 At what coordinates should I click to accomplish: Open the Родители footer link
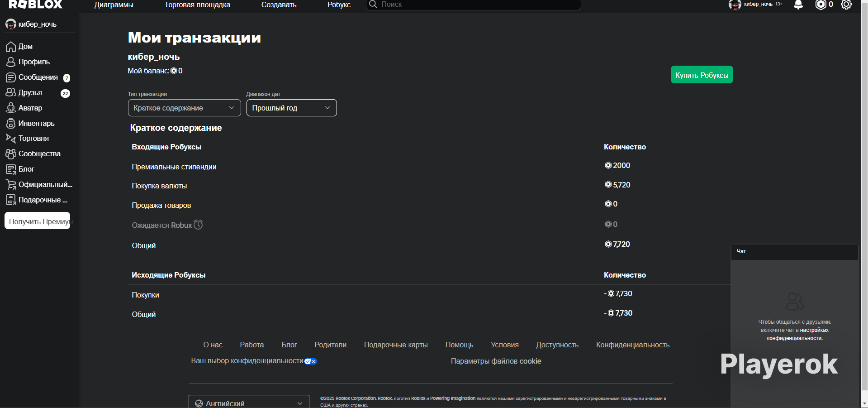(x=331, y=345)
